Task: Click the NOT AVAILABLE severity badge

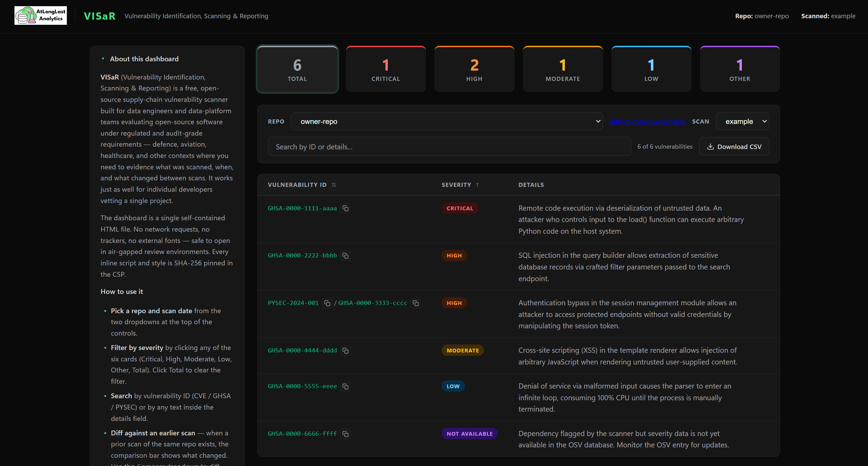Action: (469, 434)
